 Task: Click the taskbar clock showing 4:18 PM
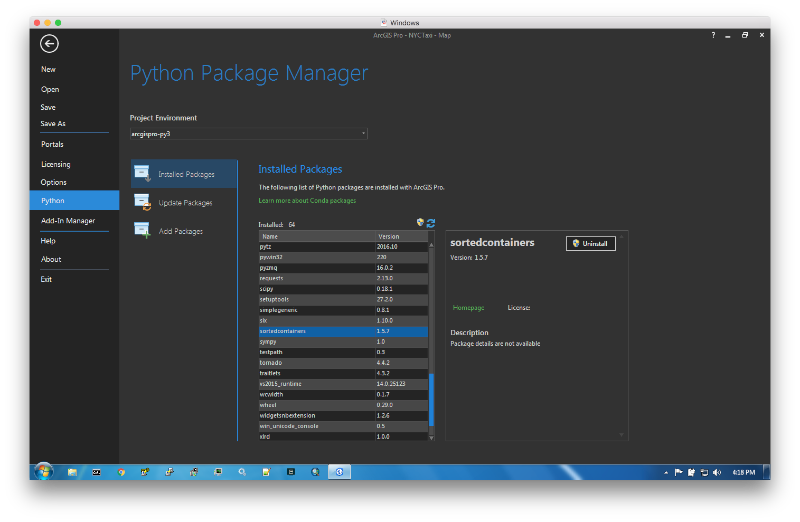tap(744, 473)
